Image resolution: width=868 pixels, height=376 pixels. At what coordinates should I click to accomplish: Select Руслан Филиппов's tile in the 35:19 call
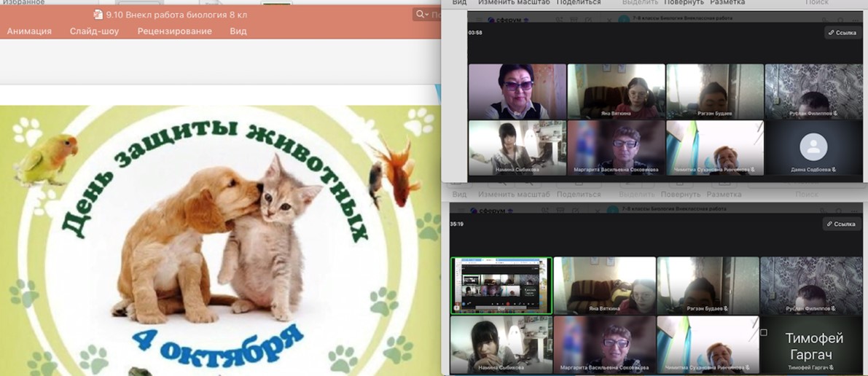(811, 286)
